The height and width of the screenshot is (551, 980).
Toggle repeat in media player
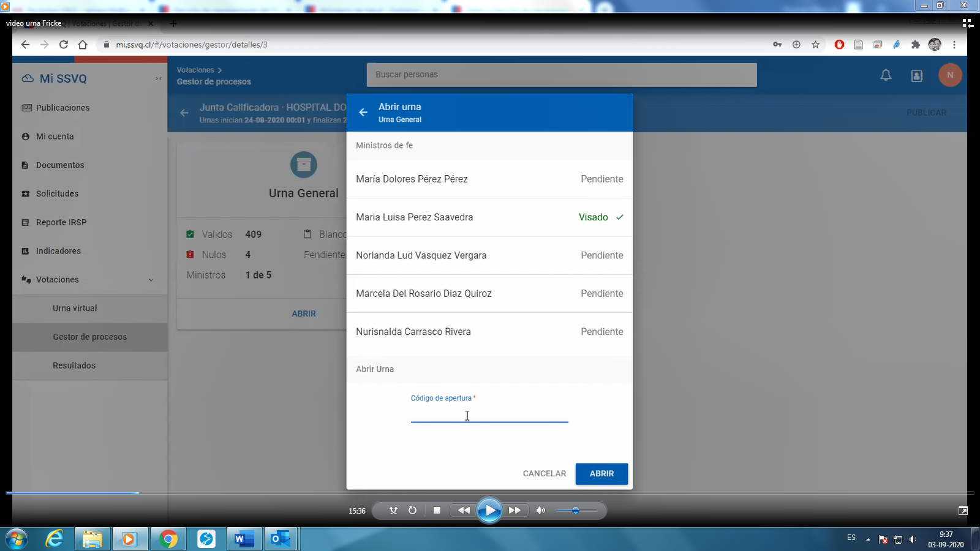[412, 511]
